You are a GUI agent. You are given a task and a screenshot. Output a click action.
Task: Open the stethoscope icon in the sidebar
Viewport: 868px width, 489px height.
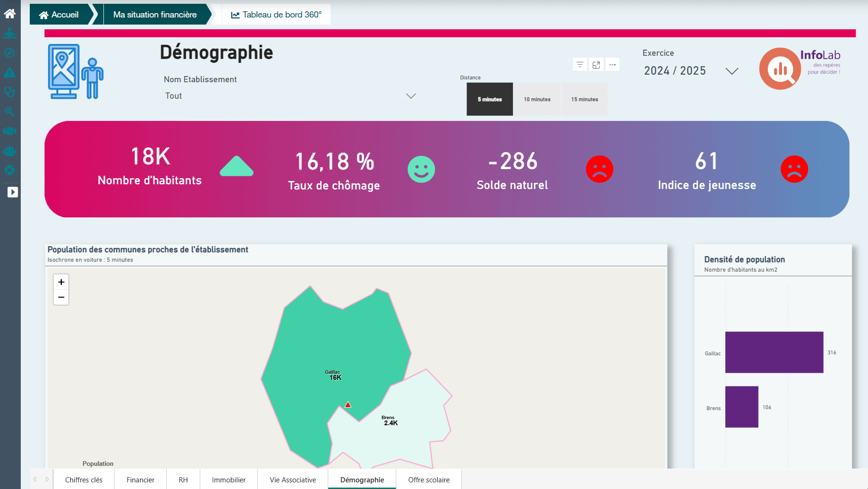pos(9,92)
